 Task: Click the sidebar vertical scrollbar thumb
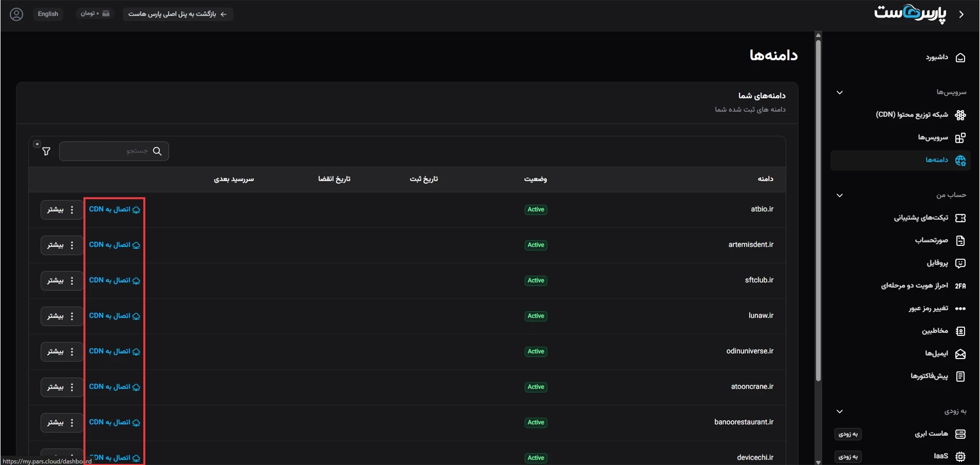[818, 210]
